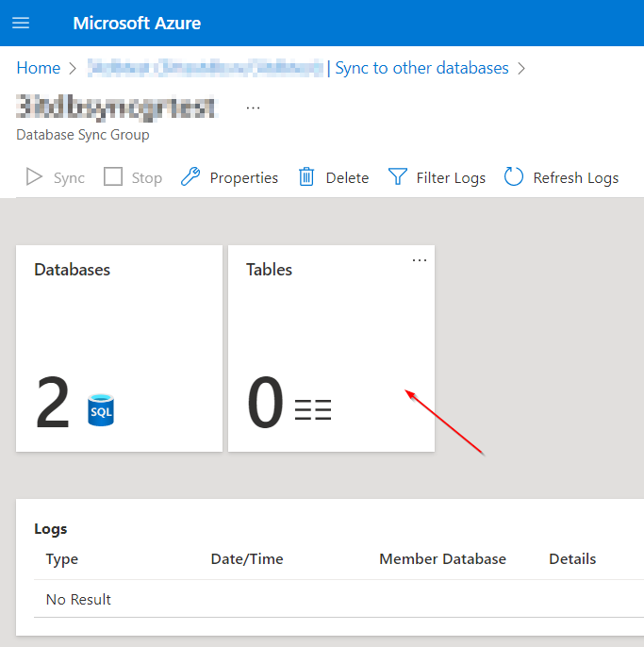Click the chevron after Sync to other databases
Image resolution: width=644 pixels, height=647 pixels.
coord(521,69)
